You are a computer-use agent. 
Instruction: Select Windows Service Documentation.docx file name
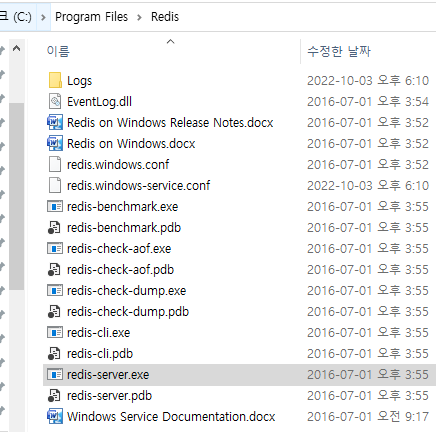click(x=171, y=417)
